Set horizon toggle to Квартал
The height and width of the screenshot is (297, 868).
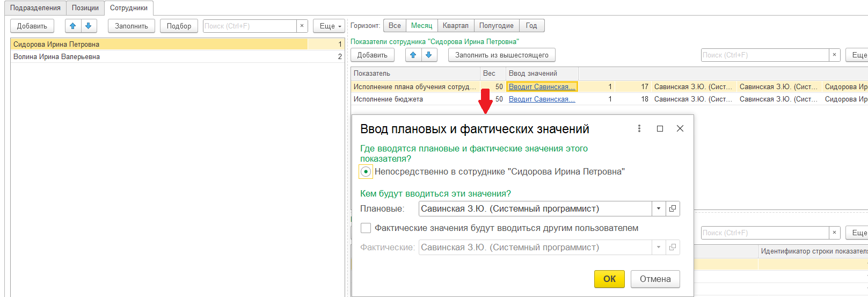pos(455,26)
